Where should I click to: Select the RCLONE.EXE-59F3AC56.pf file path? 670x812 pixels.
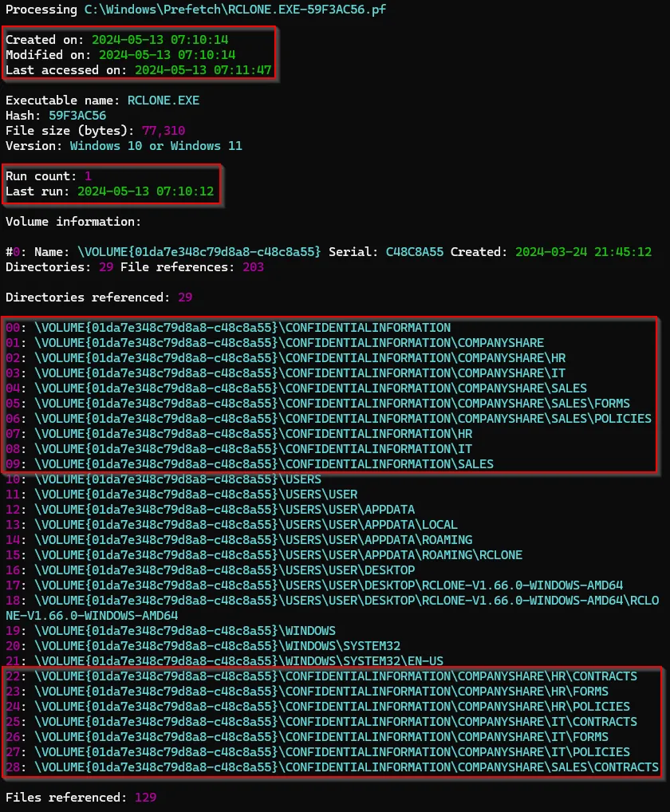tap(235, 10)
